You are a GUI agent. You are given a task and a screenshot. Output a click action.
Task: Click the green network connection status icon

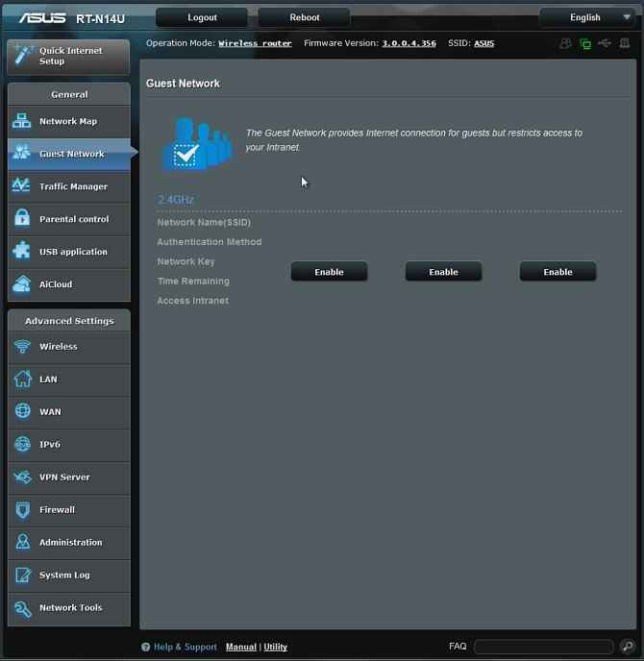(x=585, y=43)
